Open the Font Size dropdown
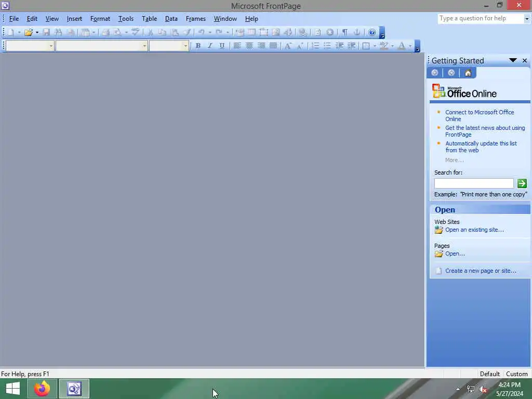Viewport: 532px width, 399px height. pyautogui.click(x=185, y=46)
